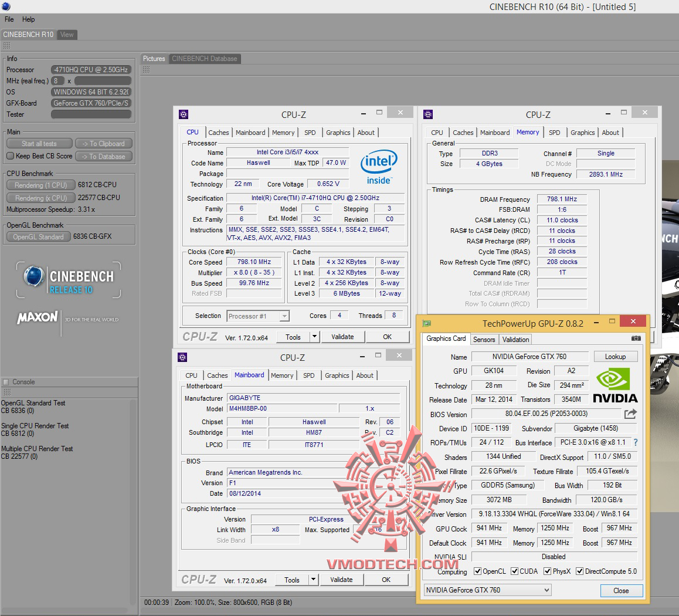The width and height of the screenshot is (679, 616).
Task: Toggle the Console checkbox
Action: tap(6, 382)
